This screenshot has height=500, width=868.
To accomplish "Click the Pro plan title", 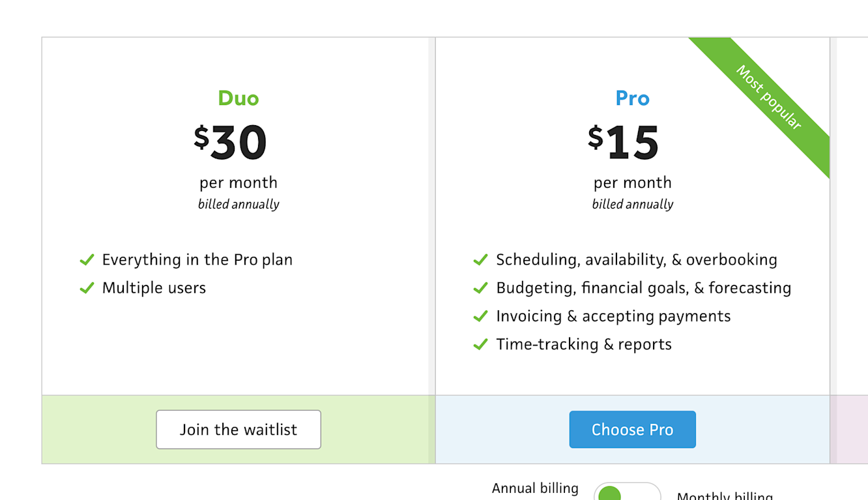I will pos(632,98).
